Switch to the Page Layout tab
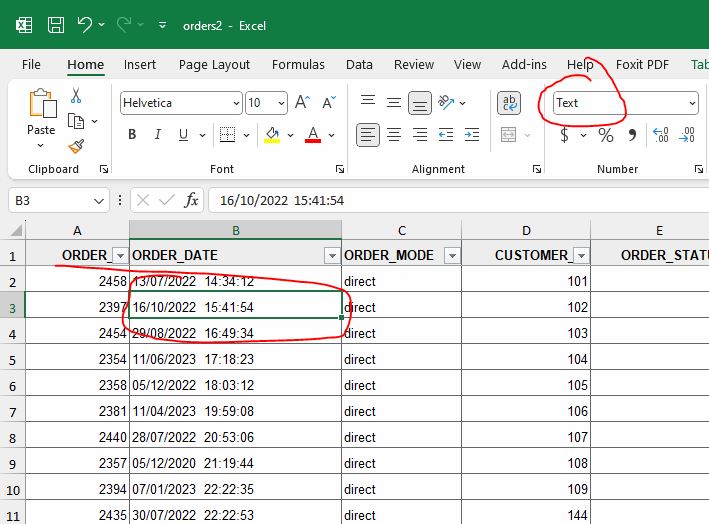The width and height of the screenshot is (709, 524). [x=214, y=64]
